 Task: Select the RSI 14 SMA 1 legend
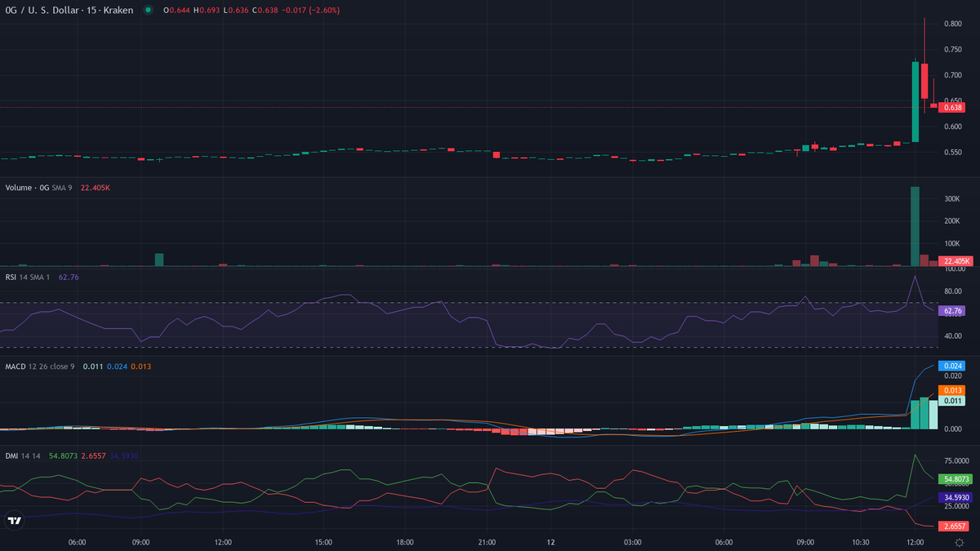28,277
